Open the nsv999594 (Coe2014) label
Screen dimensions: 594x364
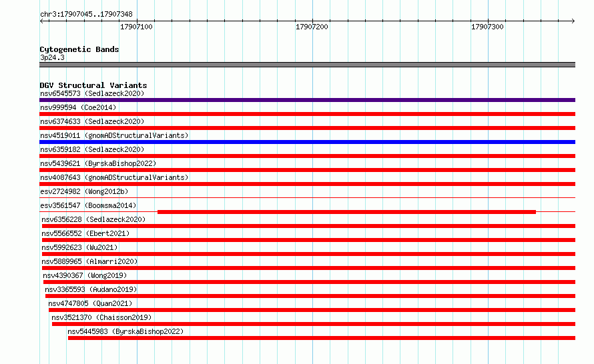tap(78, 107)
